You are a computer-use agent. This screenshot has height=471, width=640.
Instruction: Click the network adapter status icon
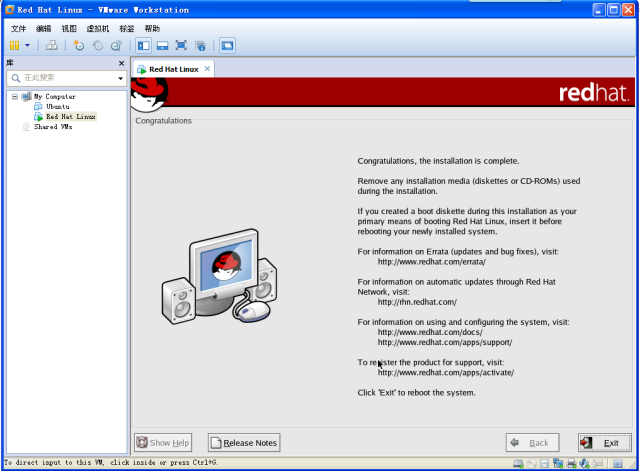coord(558,464)
